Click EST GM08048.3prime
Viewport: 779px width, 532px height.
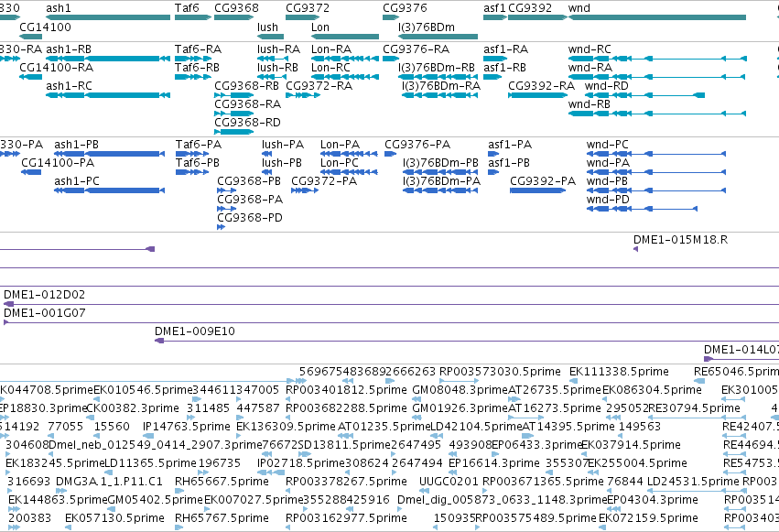(417, 400)
